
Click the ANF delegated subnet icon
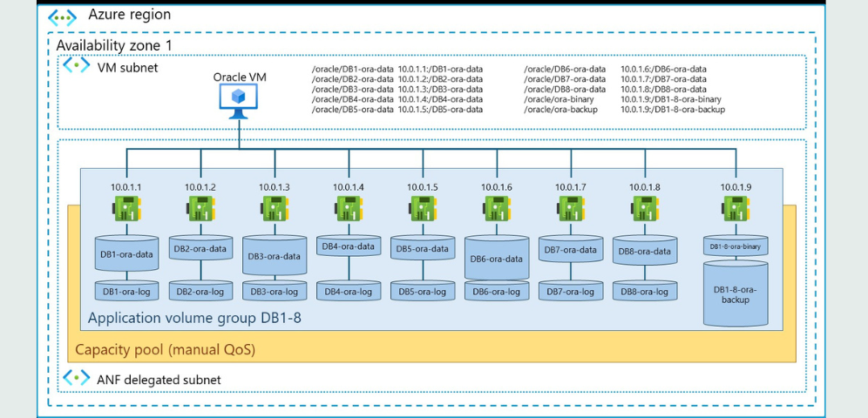77,378
